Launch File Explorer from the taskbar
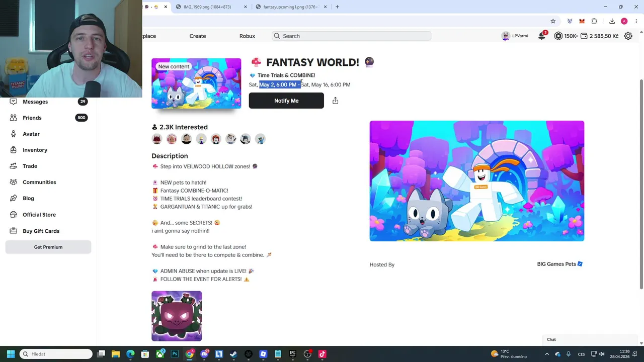Image resolution: width=644 pixels, height=362 pixels. tap(116, 354)
